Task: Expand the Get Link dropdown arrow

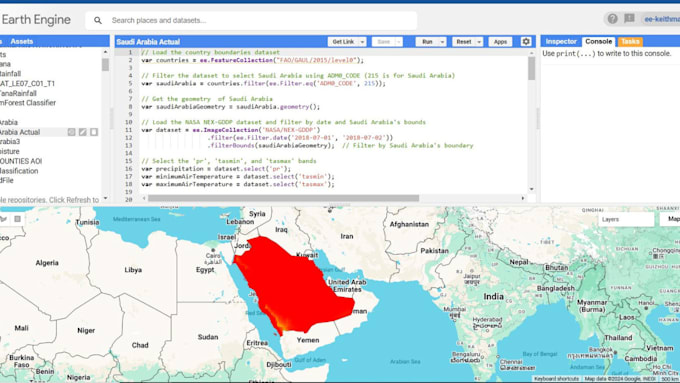Action: [x=362, y=42]
